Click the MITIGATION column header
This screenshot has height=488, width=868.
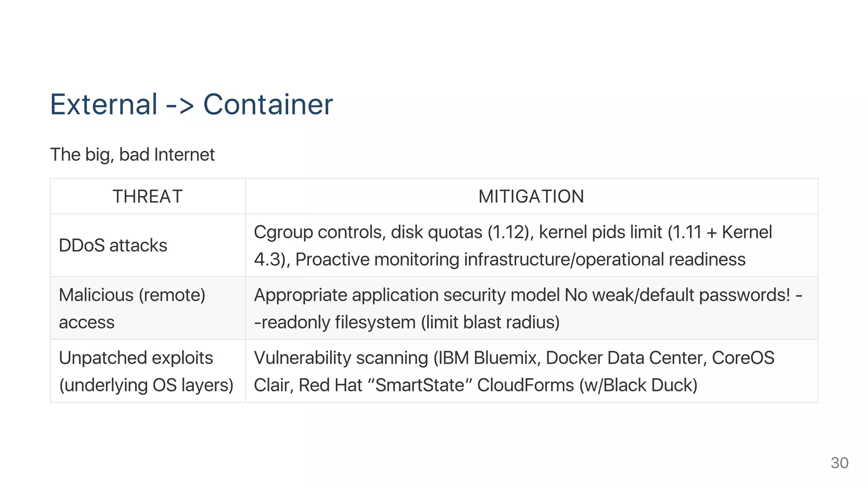click(x=531, y=197)
